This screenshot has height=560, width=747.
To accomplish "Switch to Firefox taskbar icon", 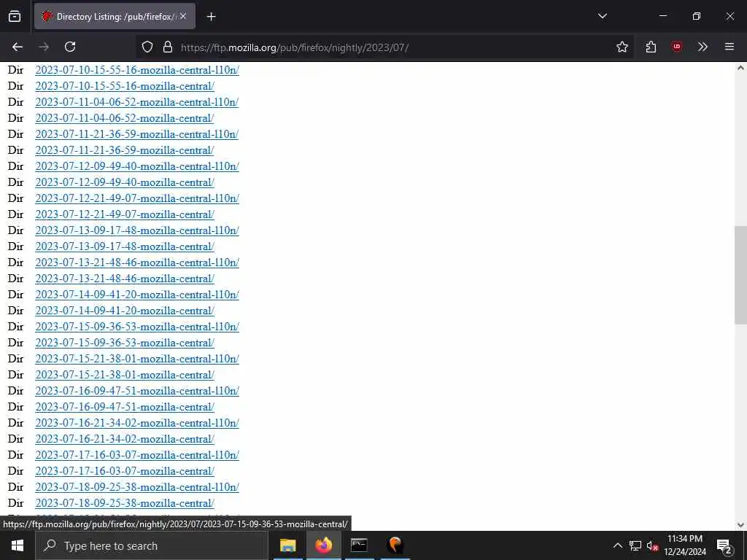I will point(323,545).
